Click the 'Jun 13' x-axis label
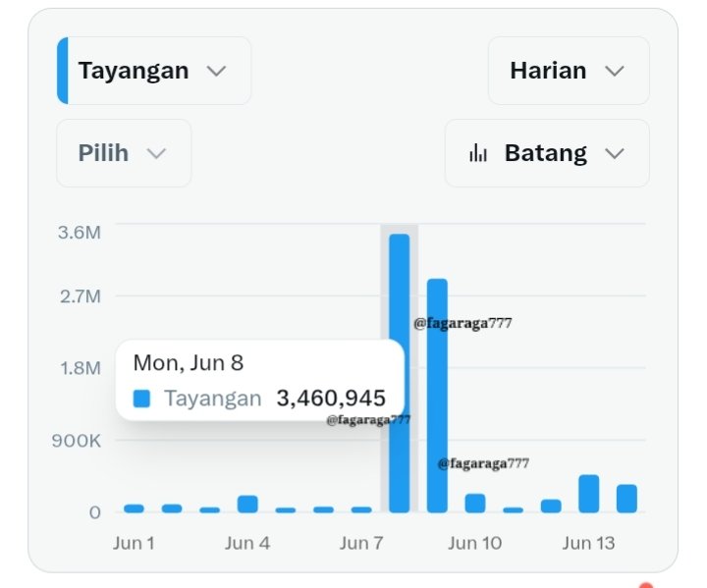The height and width of the screenshot is (588, 707). point(588,543)
